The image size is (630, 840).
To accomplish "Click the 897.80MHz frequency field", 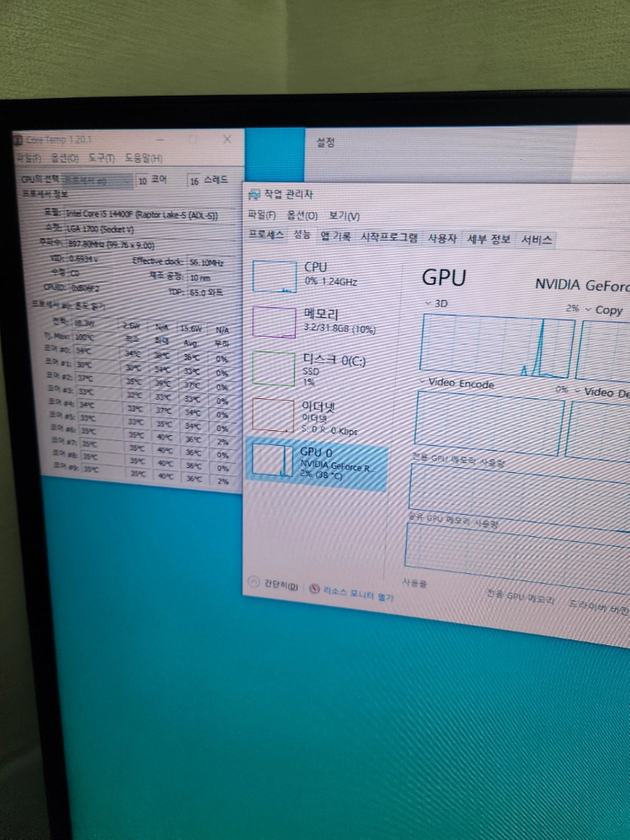I will 150,244.
